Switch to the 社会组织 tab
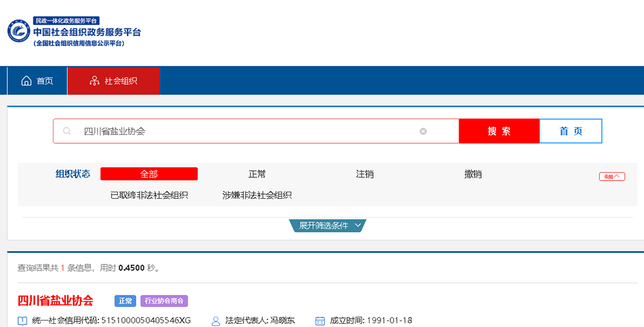The width and height of the screenshot is (644, 327). click(x=113, y=81)
